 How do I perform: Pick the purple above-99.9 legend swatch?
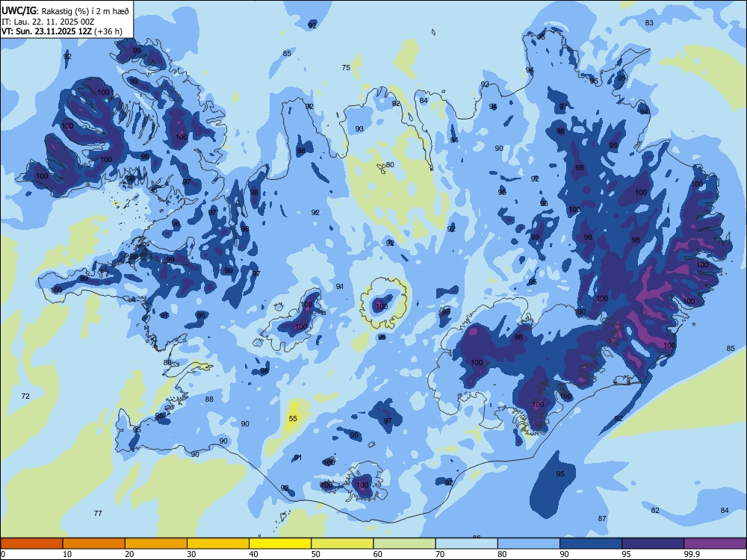pos(715,544)
